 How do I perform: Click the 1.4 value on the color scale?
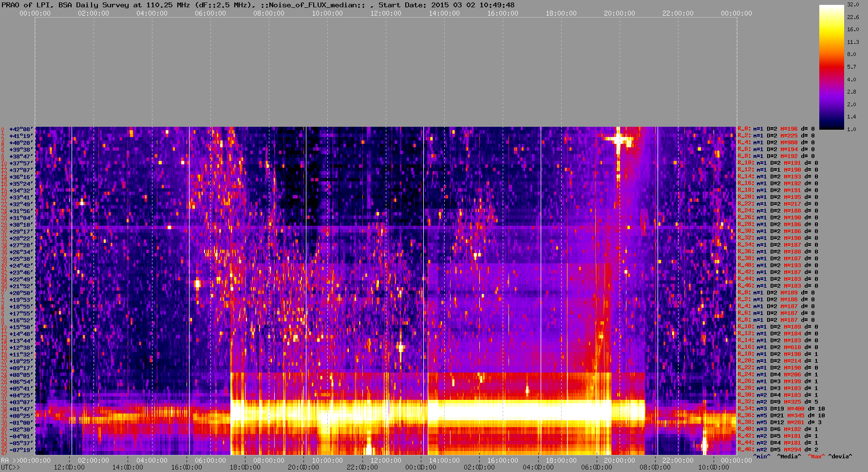pos(851,117)
